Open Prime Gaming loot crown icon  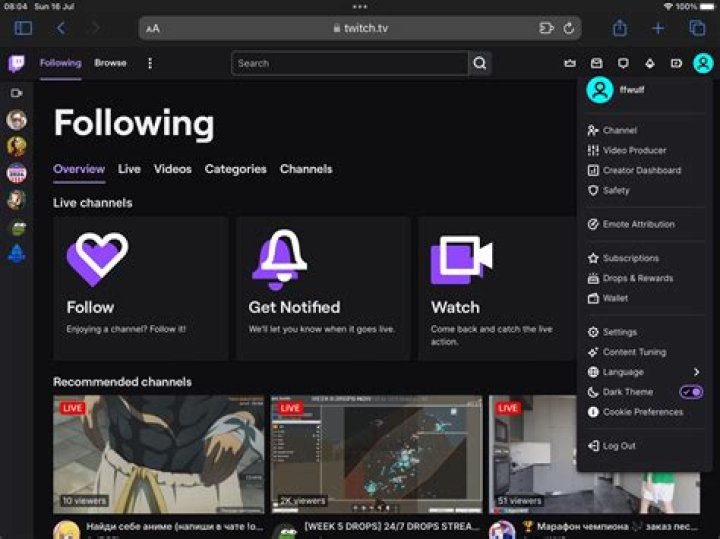tap(571, 63)
